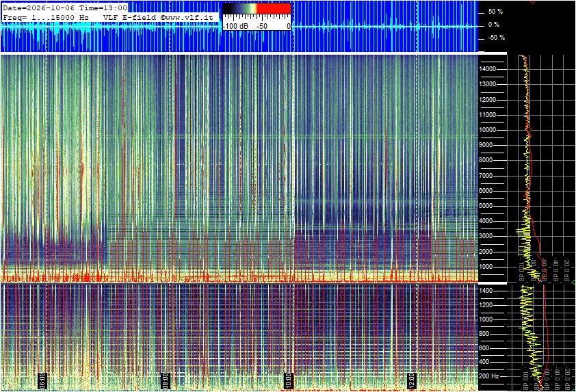Click the 10:00 time marker
The height and width of the screenshot is (392, 576).
coord(289,380)
